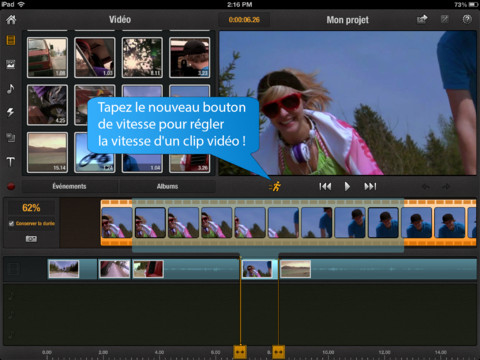Viewport: 480px width, 360px height.
Task: Tap the 62% speed value field
Action: pos(31,208)
